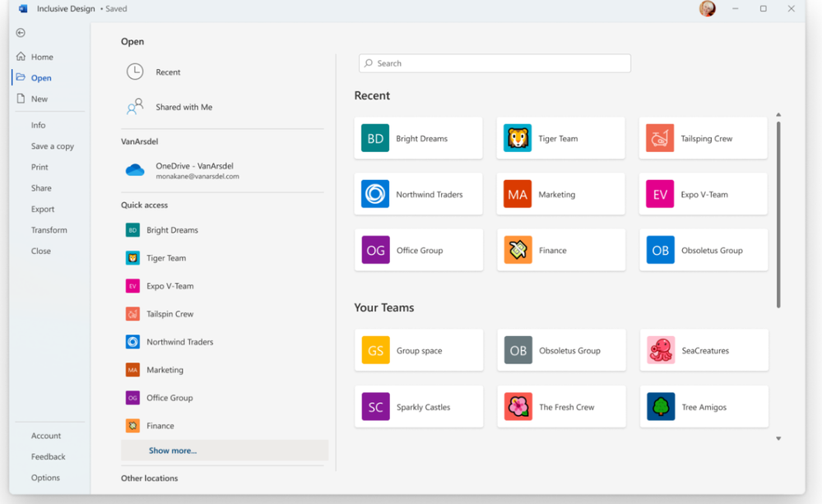Click the scrollbar down arrow

pyautogui.click(x=778, y=438)
